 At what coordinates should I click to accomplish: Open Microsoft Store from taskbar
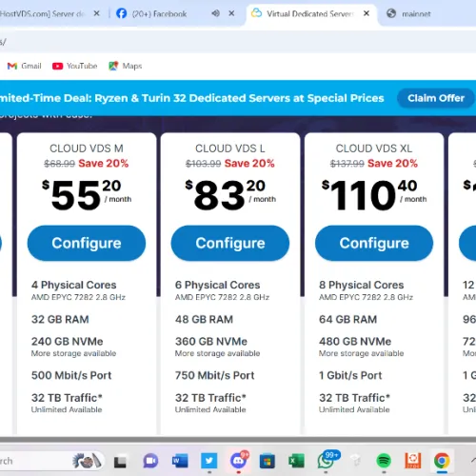point(268,461)
